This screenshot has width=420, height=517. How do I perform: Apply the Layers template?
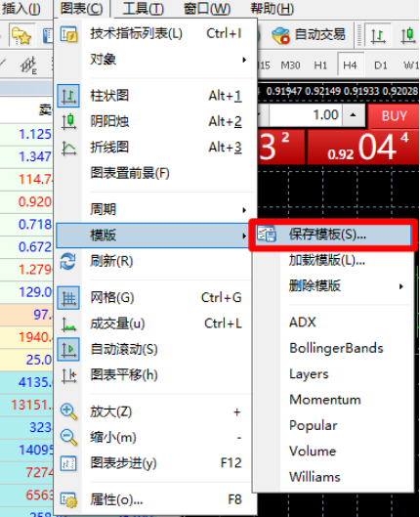(333, 374)
